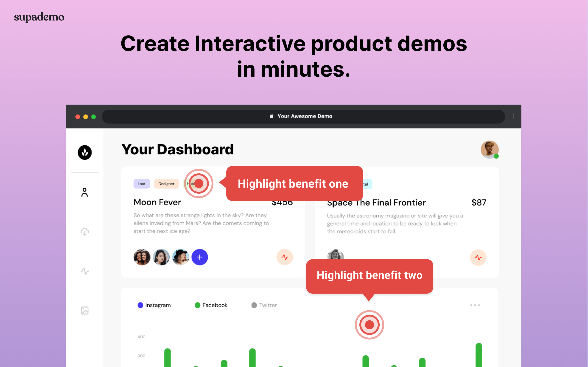The height and width of the screenshot is (367, 588).
Task: Expand the Lost filter tag dropdown
Action: coord(142,183)
